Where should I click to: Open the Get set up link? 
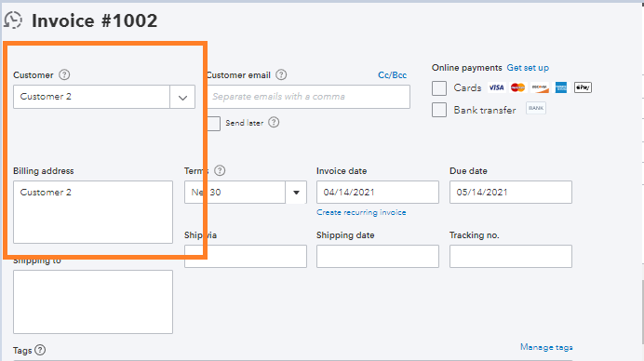pyautogui.click(x=528, y=68)
